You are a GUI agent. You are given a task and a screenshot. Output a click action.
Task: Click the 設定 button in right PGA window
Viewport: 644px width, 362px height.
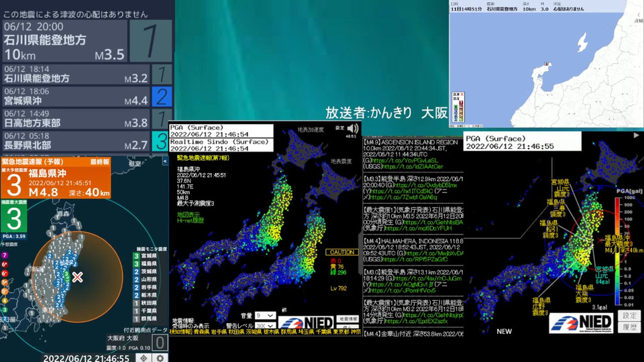point(629,316)
